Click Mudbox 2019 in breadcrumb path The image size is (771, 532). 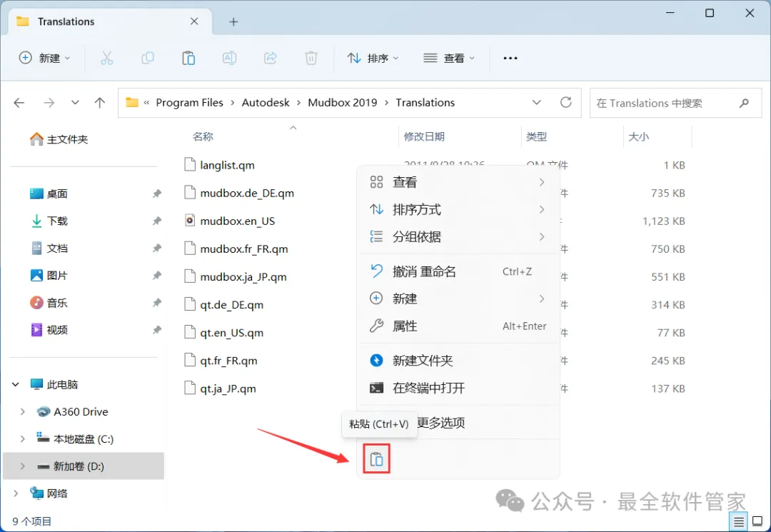pos(342,103)
